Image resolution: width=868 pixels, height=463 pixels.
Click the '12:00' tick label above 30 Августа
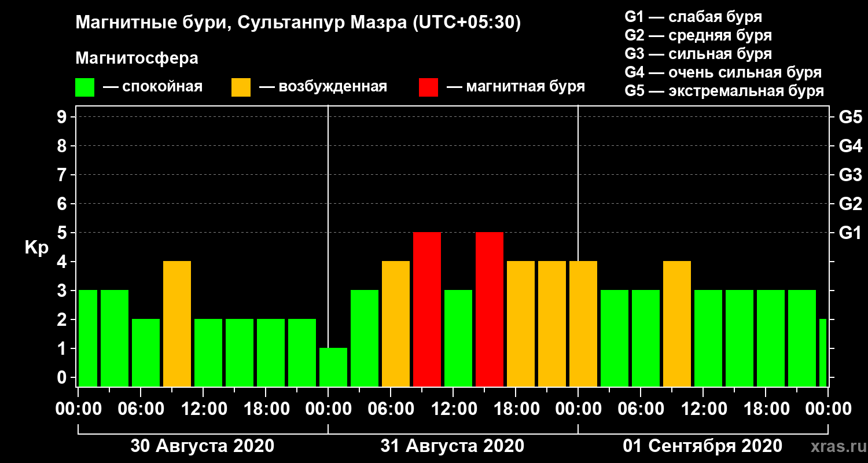(x=203, y=409)
